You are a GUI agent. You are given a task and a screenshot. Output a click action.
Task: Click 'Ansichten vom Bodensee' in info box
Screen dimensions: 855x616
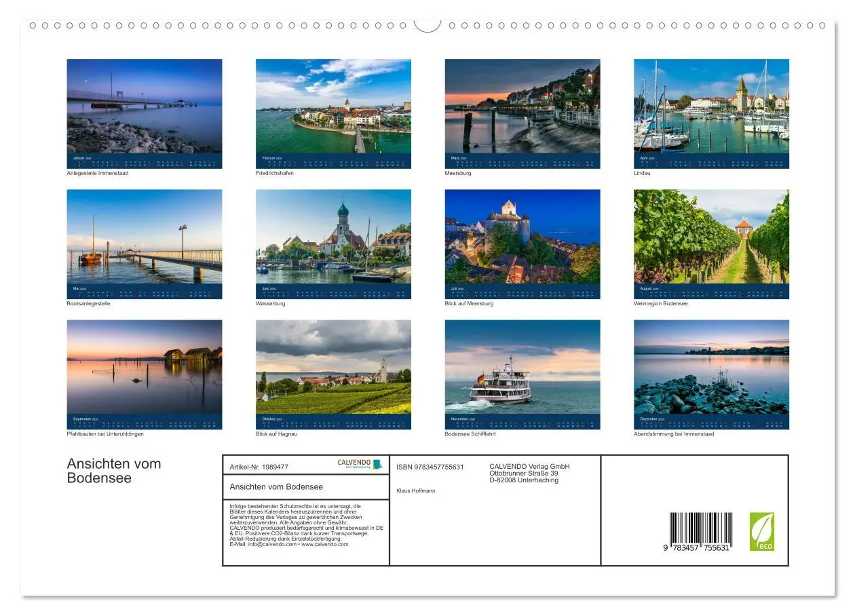(x=276, y=486)
